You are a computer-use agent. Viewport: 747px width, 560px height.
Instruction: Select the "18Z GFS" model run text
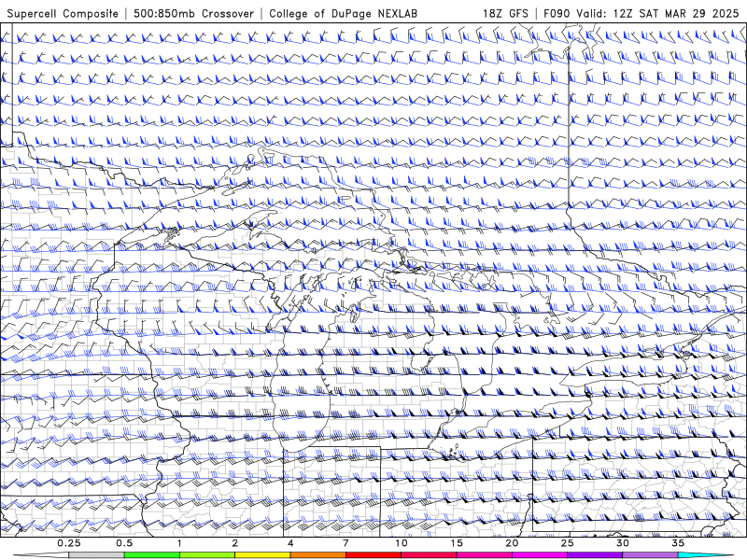tap(505, 13)
